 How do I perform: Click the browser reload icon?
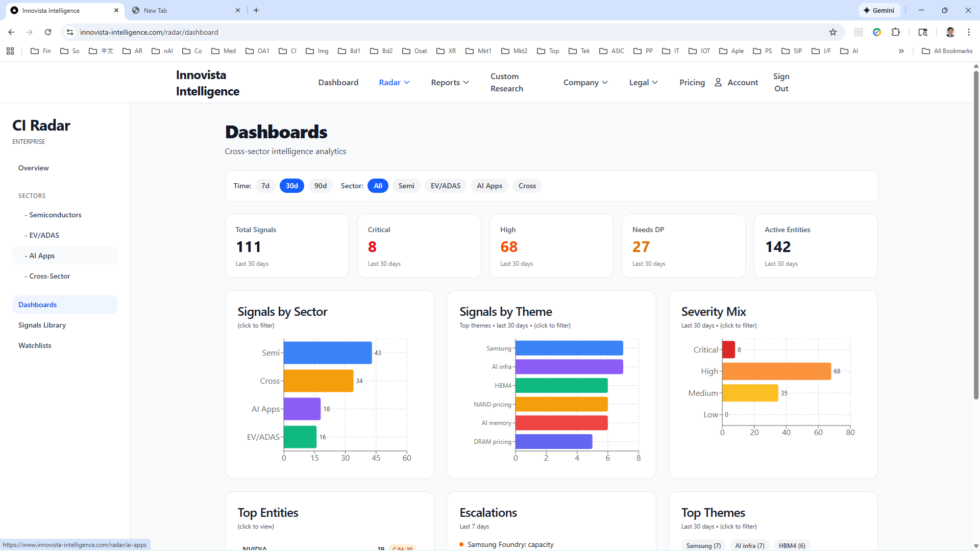[48, 32]
